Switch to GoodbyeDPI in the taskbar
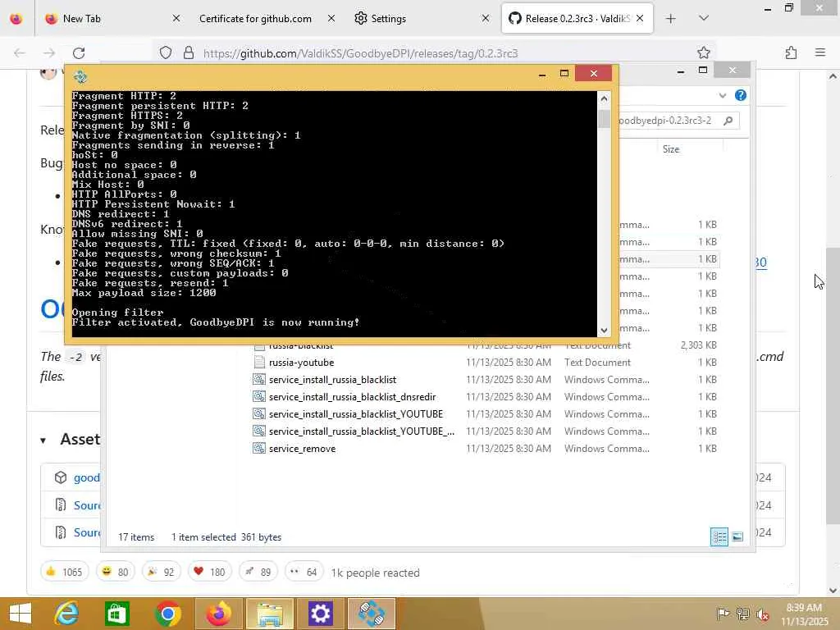 pos(372,614)
